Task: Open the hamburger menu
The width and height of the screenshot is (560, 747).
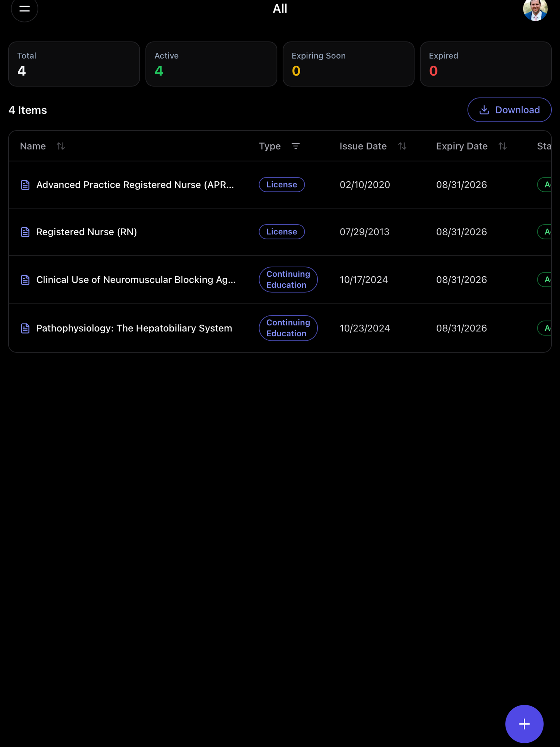Action: [x=24, y=9]
